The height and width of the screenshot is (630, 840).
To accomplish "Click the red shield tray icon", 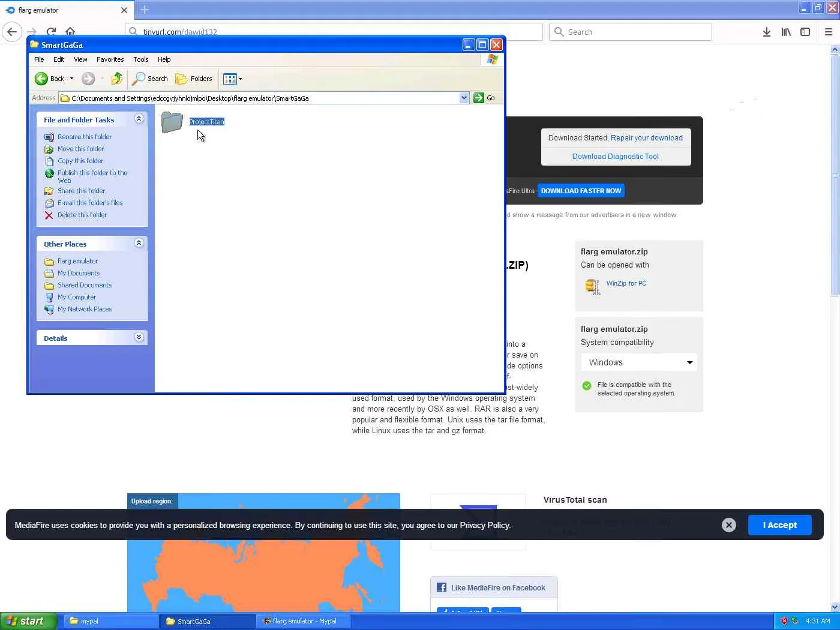I will click(x=784, y=621).
